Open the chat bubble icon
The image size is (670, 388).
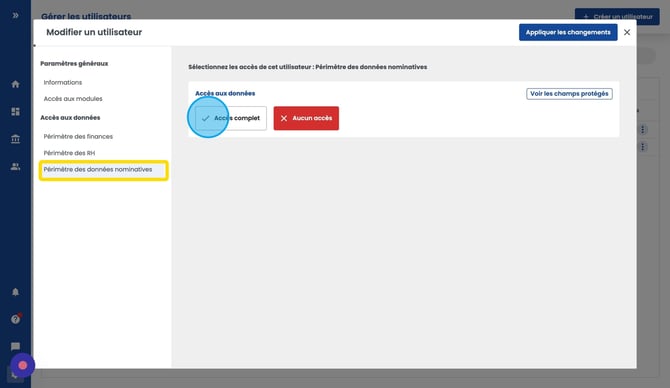[x=15, y=346]
